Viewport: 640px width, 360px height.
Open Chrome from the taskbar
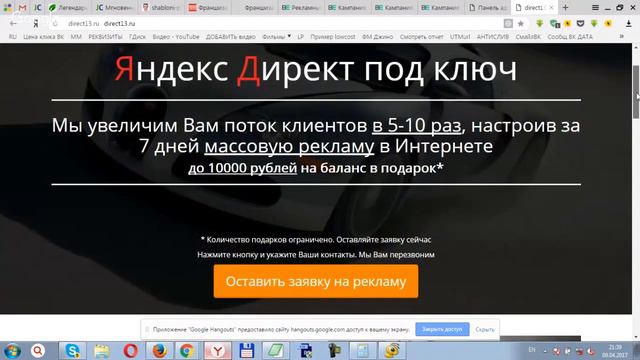tap(187, 351)
